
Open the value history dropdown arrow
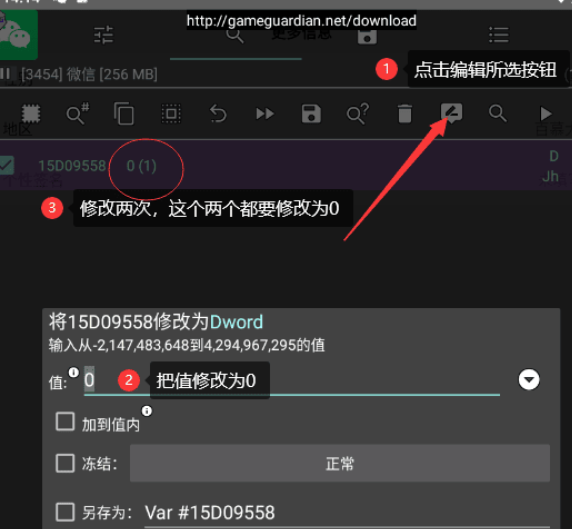click(529, 380)
